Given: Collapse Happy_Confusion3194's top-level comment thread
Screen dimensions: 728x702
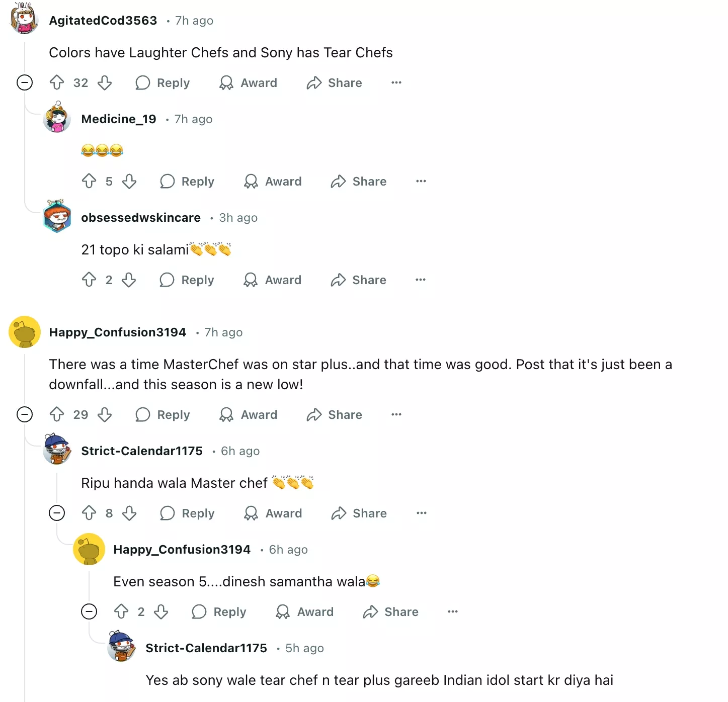Looking at the screenshot, I should (25, 414).
